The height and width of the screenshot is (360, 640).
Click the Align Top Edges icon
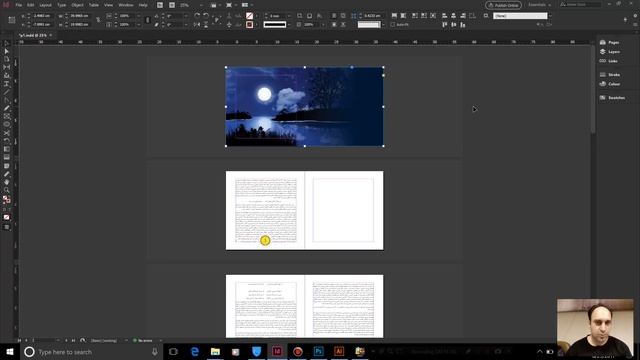click(x=444, y=24)
